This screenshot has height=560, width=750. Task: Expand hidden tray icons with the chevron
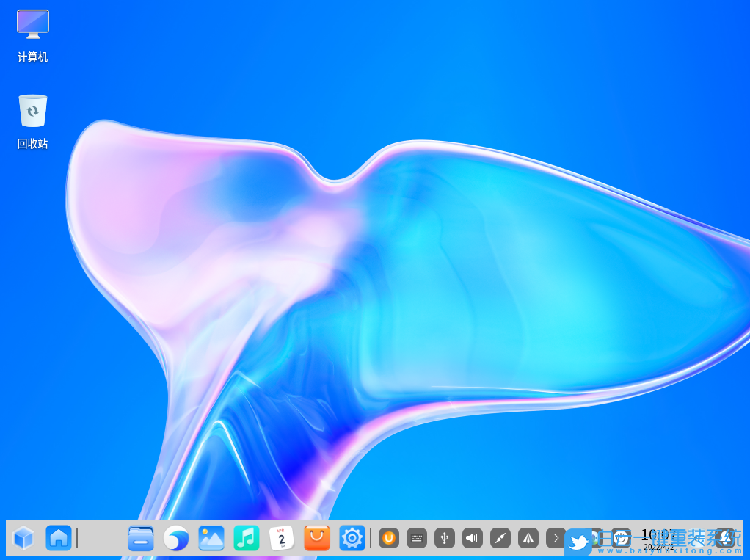[556, 538]
